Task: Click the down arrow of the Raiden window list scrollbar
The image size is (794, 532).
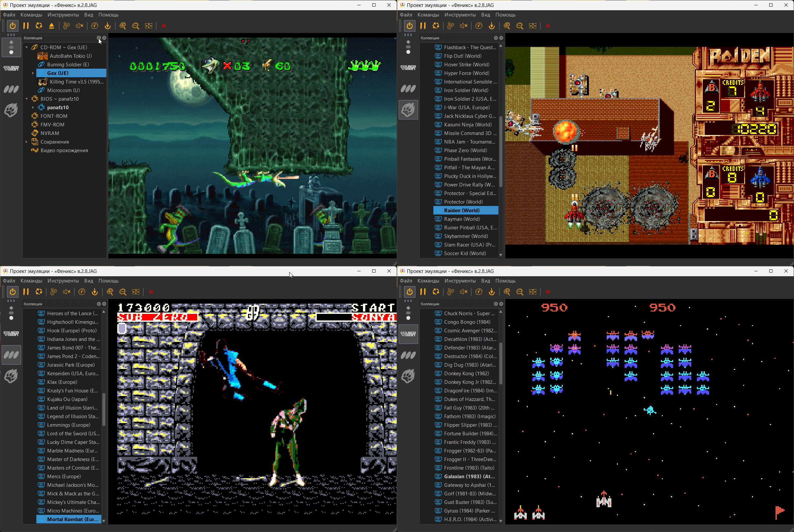Action: click(x=501, y=255)
